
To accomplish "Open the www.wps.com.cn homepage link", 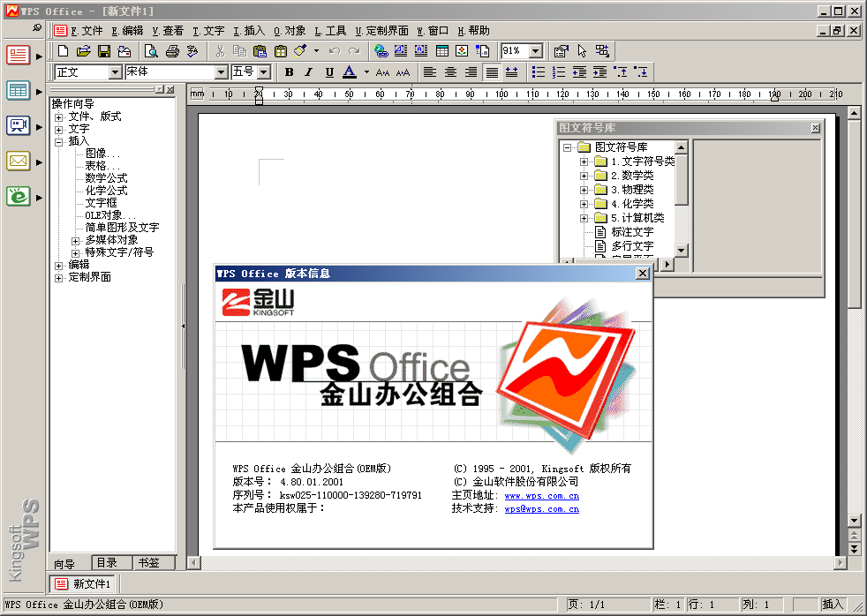I will click(542, 496).
